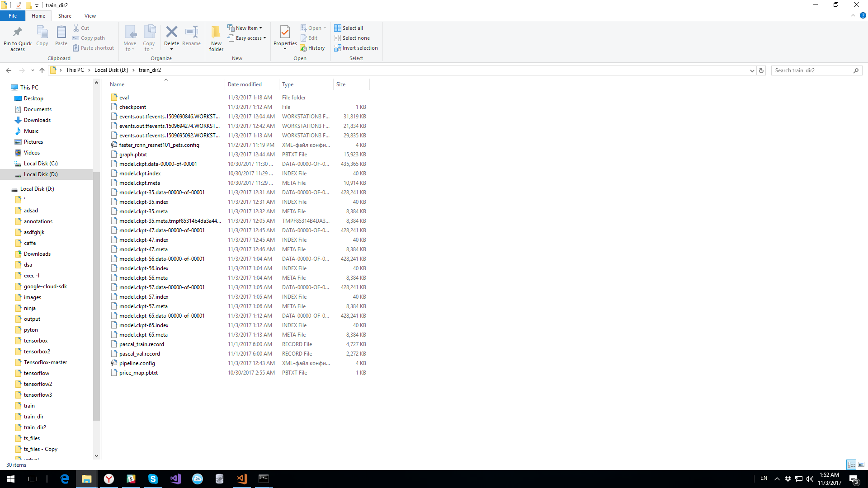Click the New folder icon
The width and height of the screenshot is (868, 488).
pos(216,33)
